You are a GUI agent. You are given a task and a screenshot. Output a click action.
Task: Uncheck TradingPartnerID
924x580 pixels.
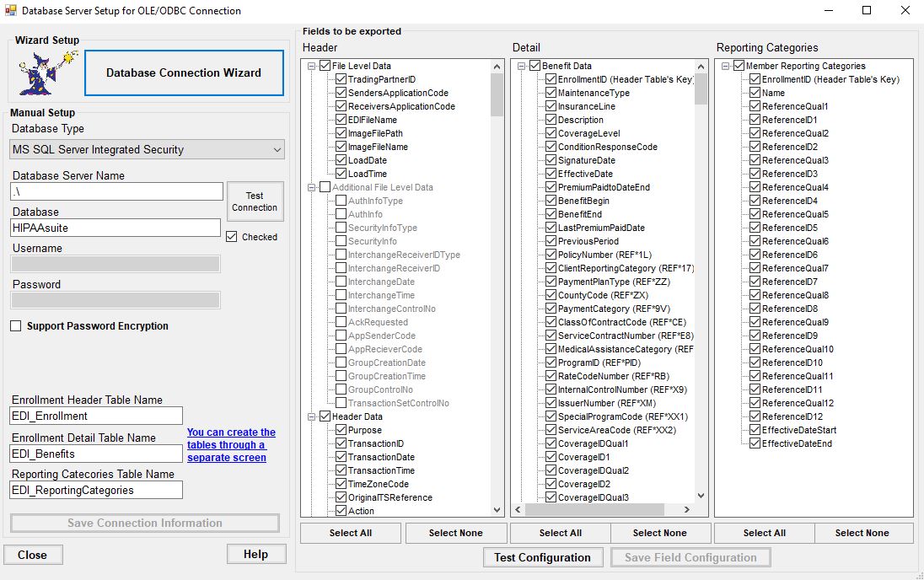(341, 79)
